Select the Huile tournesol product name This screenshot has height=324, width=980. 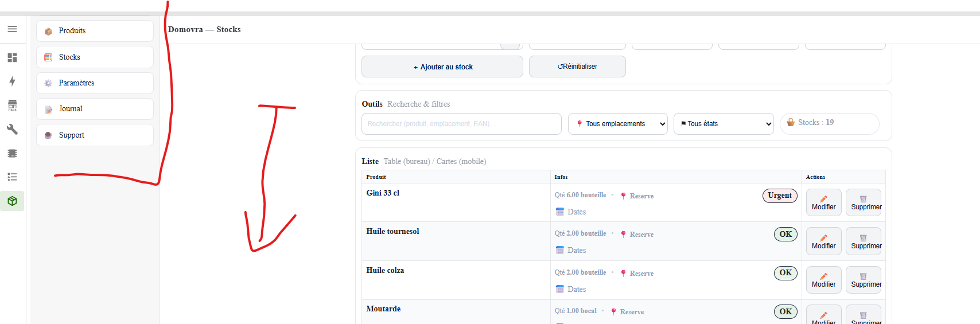tap(392, 232)
